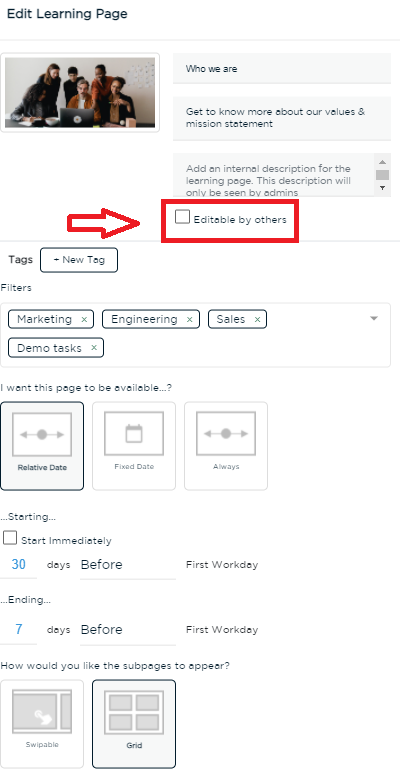Remove the Sales filter tag
Viewport: 400px width, 779px height.
pyautogui.click(x=257, y=319)
